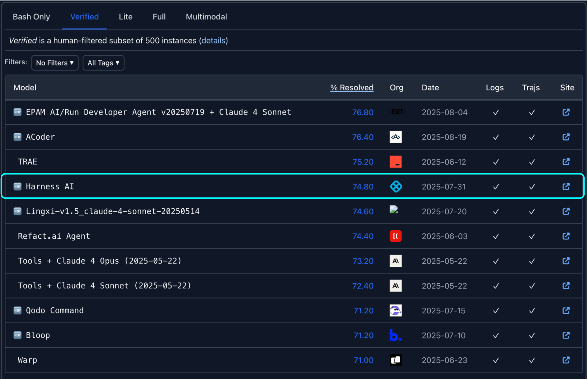
Task: Open external site link for Bloop
Action: (x=566, y=335)
